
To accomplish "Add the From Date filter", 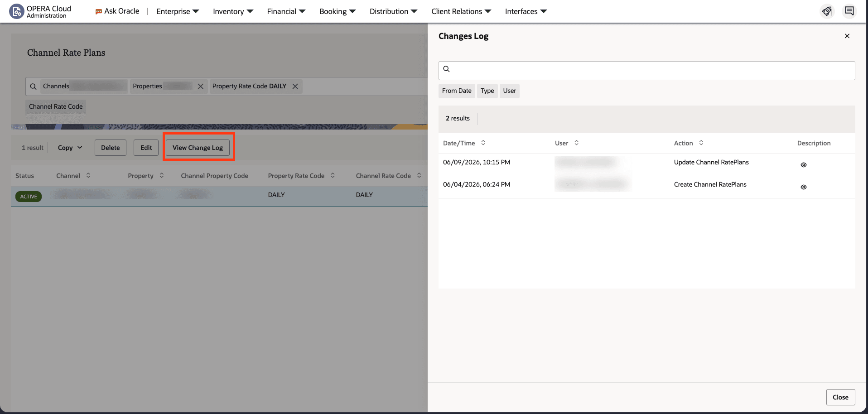I will [x=457, y=91].
